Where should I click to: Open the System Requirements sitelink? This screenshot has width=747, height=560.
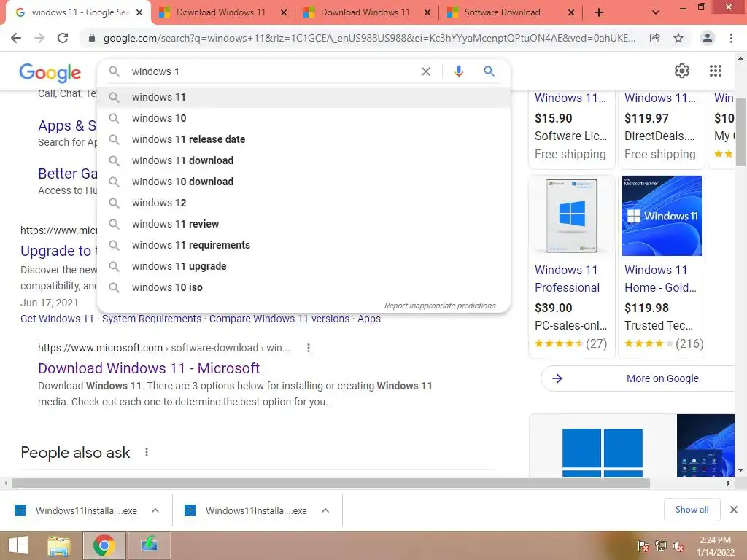(152, 319)
